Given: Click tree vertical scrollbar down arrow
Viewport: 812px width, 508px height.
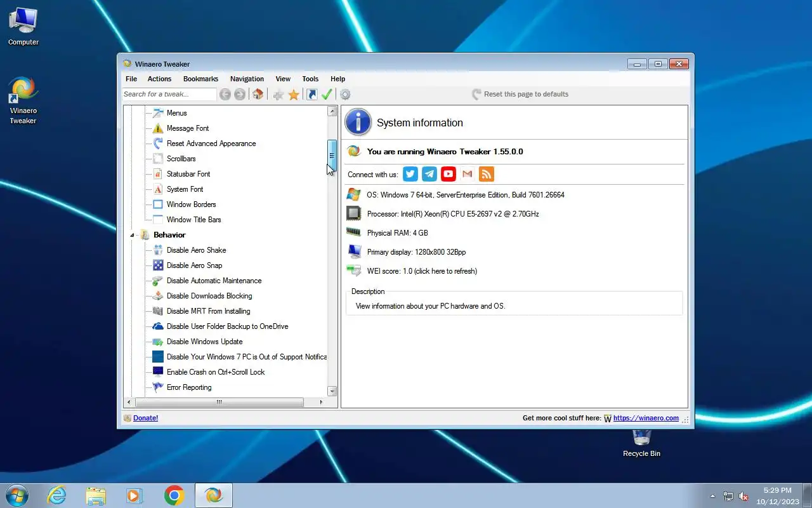Looking at the screenshot, I should coord(332,391).
